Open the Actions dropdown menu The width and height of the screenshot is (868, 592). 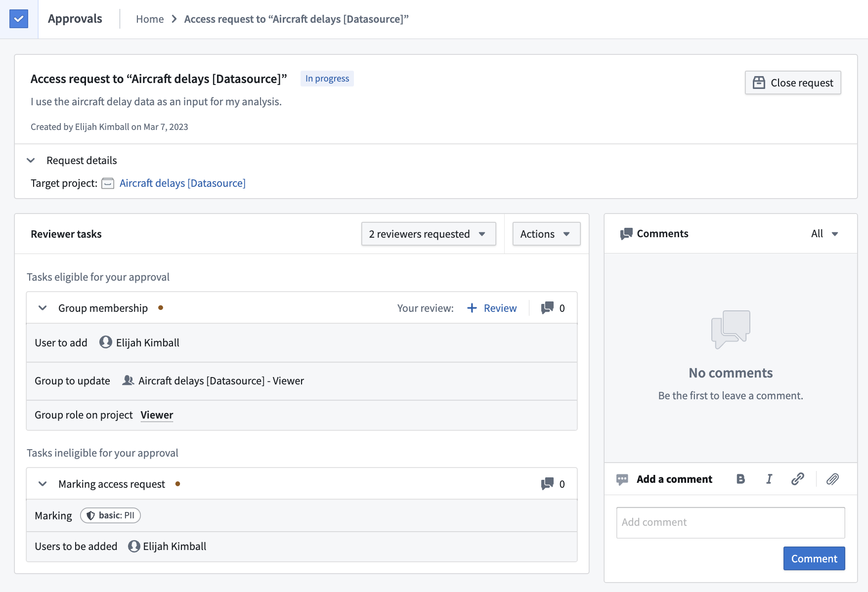click(546, 234)
